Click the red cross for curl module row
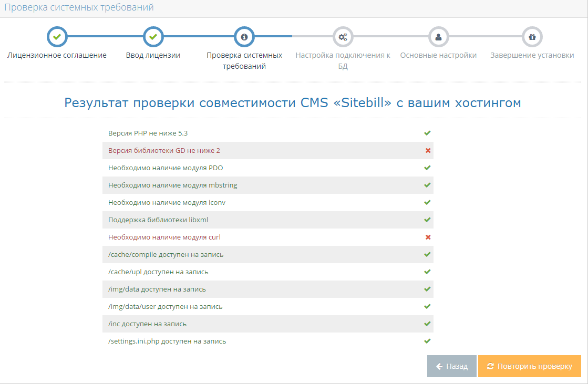The image size is (588, 384). 428,237
